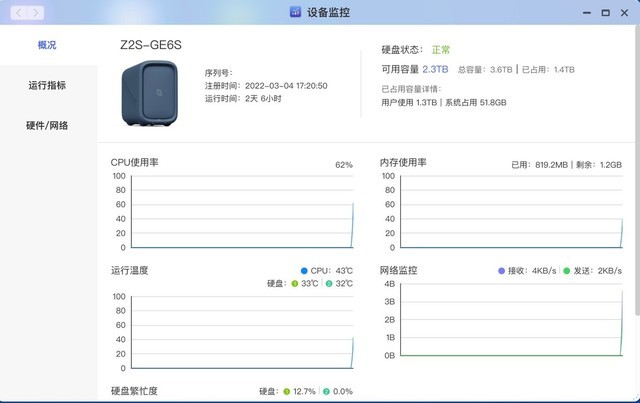Click the 运行温度 chart
640x403 pixels.
[x=242, y=332]
